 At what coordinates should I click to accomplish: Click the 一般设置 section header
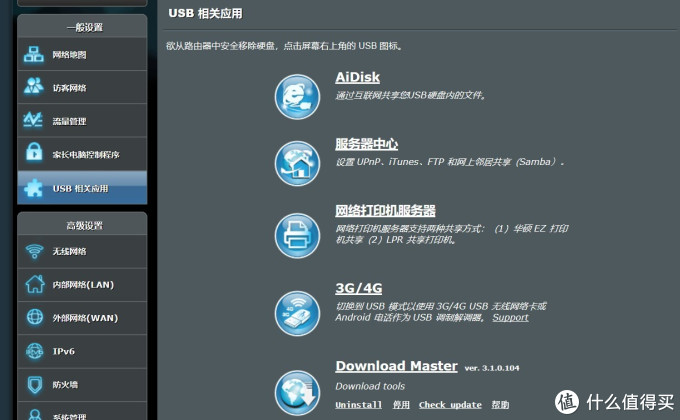85,27
